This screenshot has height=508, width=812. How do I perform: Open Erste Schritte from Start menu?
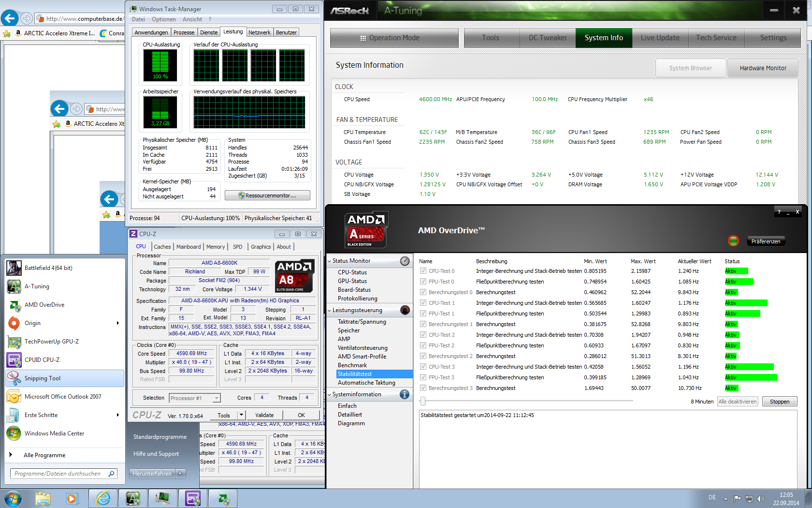[65, 415]
